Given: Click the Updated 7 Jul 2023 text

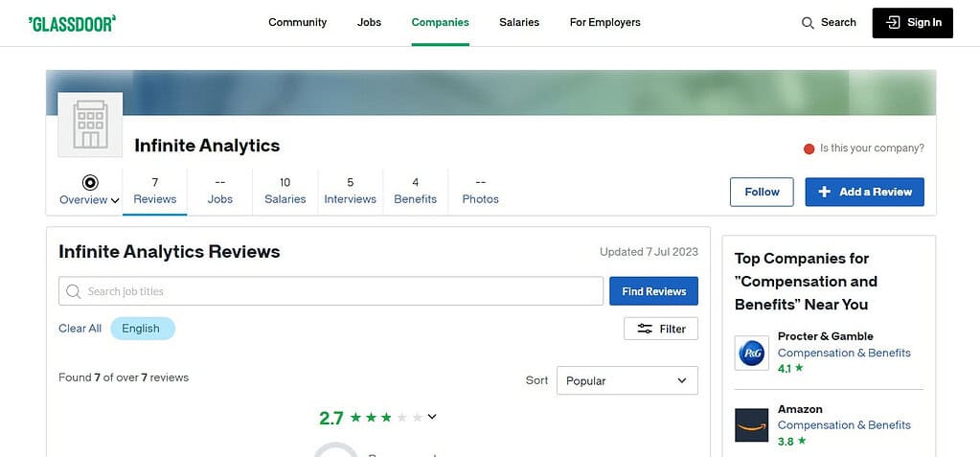Looking at the screenshot, I should click(x=649, y=252).
